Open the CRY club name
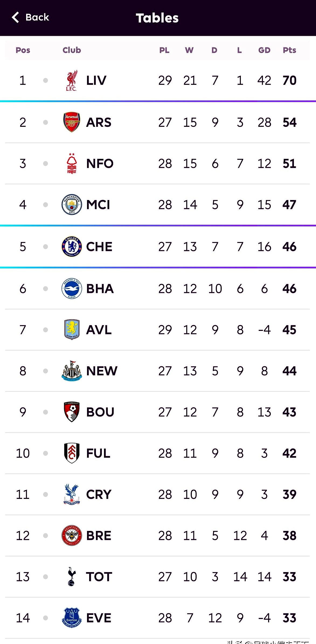The height and width of the screenshot is (644, 316). click(x=99, y=494)
